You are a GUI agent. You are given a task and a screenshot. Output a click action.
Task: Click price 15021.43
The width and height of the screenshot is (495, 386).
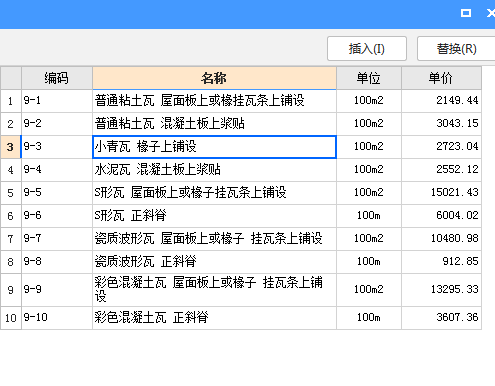[x=441, y=193]
